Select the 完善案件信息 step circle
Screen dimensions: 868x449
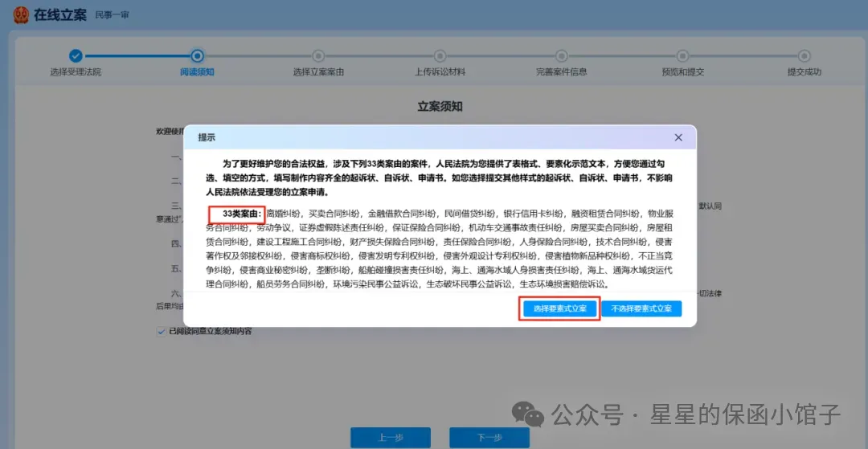(561, 55)
